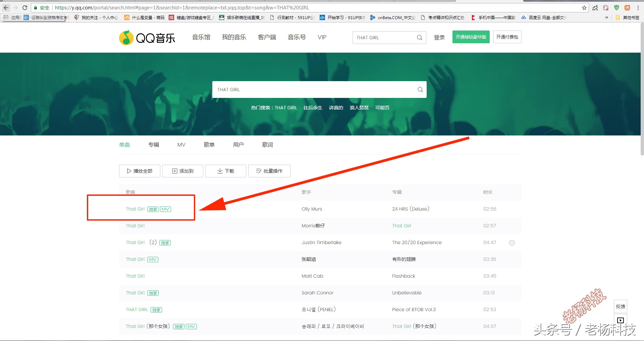Click inside the THAT GIRL search input field
Viewport: 644px width, 341px height.
(382, 37)
